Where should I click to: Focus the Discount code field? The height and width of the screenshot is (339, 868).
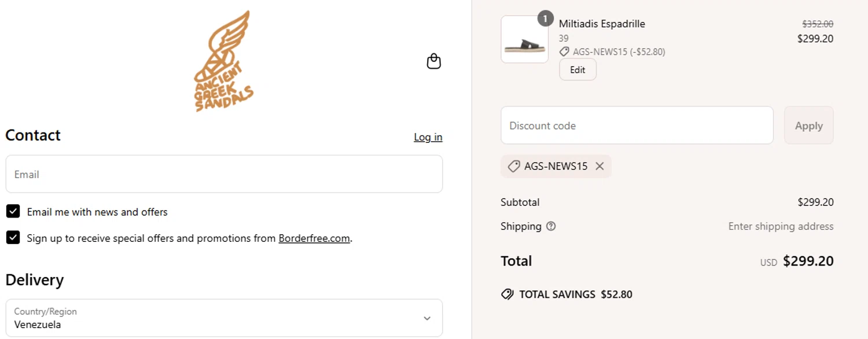pos(637,125)
